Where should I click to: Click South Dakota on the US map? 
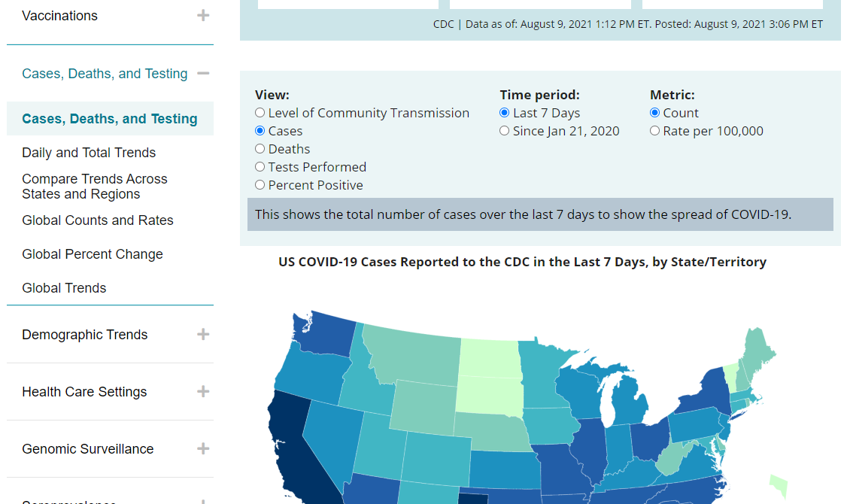(488, 396)
